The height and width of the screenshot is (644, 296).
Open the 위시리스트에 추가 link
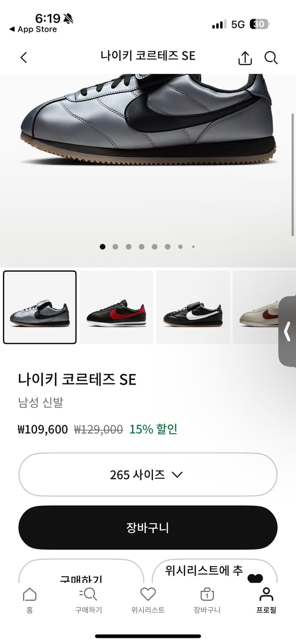202,571
